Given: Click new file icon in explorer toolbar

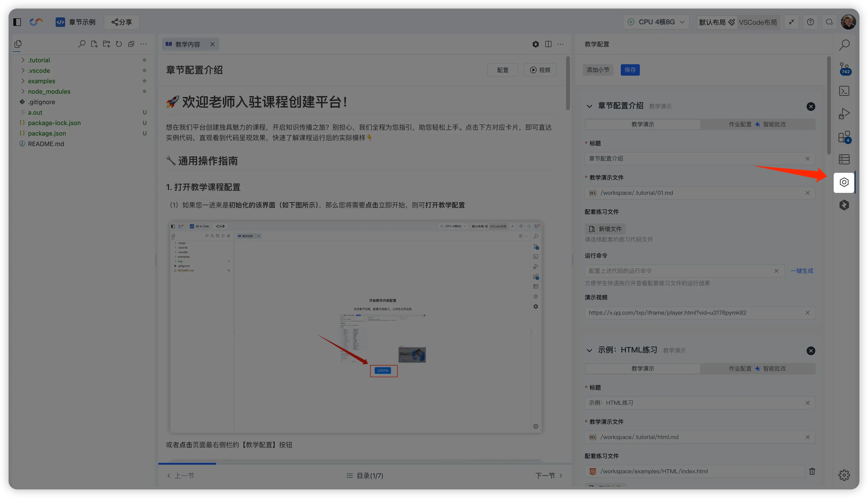Looking at the screenshot, I should [94, 44].
